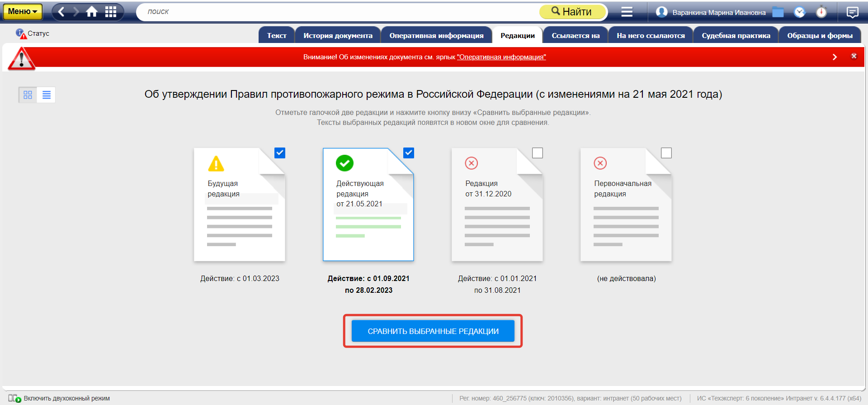Go back with the left arrow
The image size is (868, 405).
[62, 12]
